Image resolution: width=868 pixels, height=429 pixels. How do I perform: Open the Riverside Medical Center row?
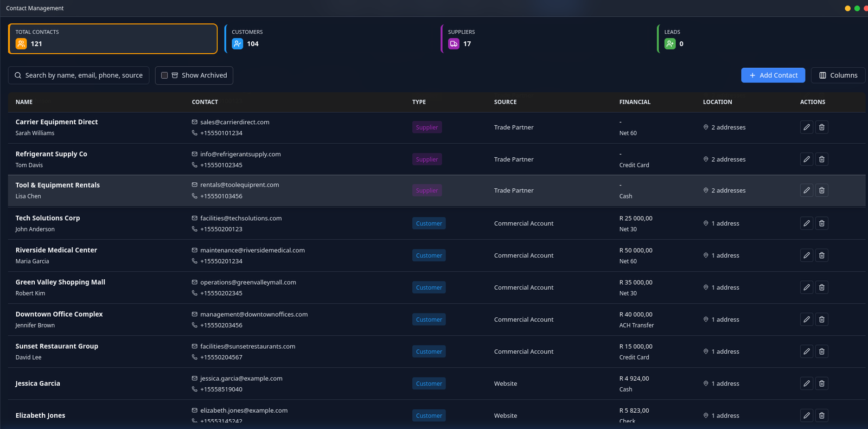coord(437,255)
